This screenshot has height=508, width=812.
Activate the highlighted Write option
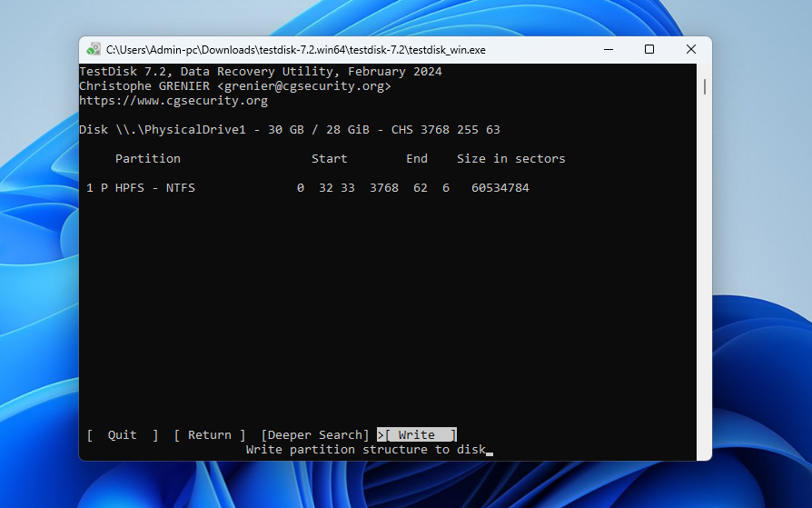tap(417, 435)
